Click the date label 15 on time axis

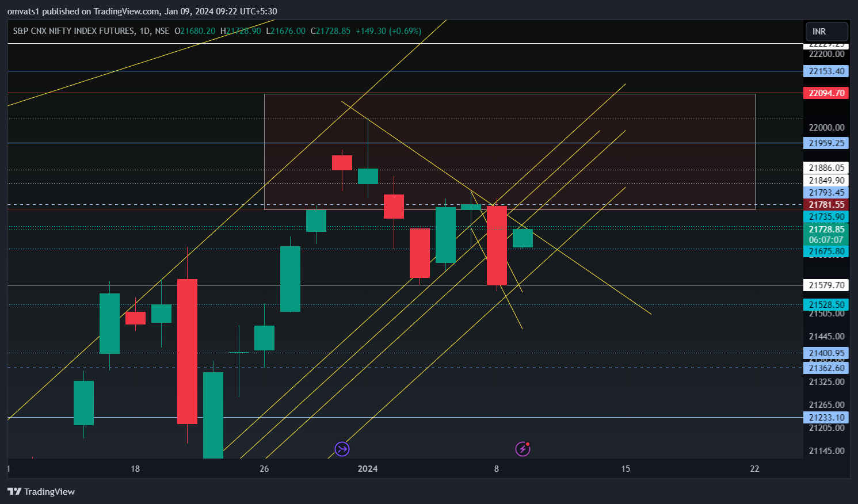coord(626,469)
